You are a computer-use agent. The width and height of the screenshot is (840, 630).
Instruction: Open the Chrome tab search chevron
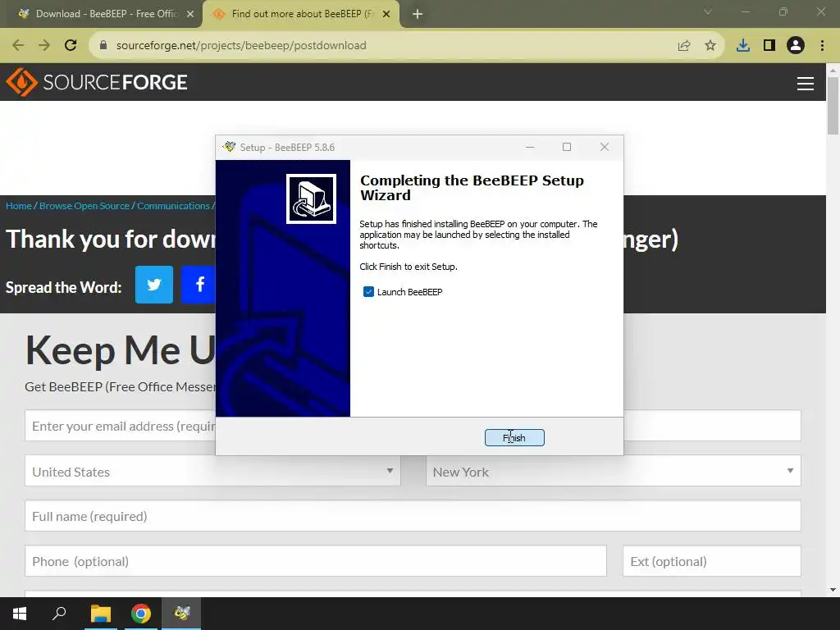coord(708,11)
